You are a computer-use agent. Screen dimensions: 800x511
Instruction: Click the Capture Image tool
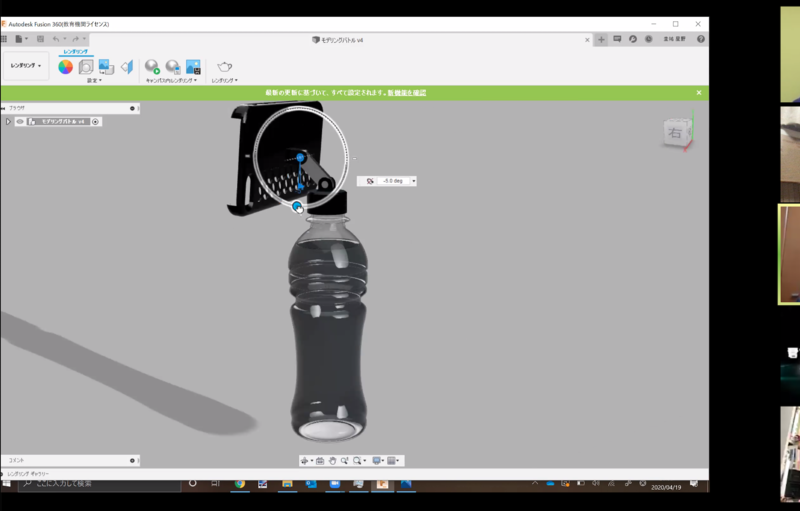(193, 67)
